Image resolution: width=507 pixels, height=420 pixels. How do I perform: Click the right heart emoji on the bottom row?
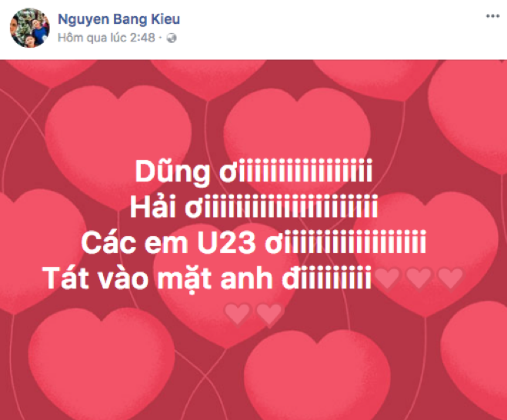tap(269, 313)
